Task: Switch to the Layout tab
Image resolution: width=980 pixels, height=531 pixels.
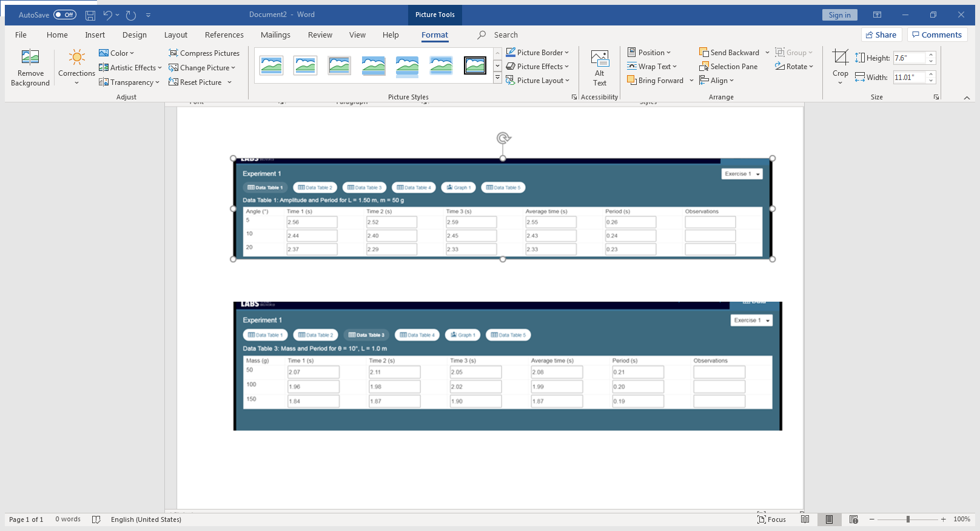Action: [176, 35]
